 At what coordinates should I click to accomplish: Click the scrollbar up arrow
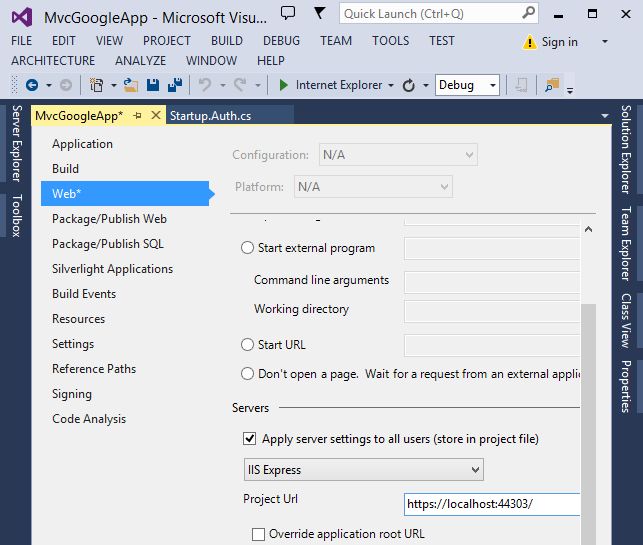[x=588, y=229]
